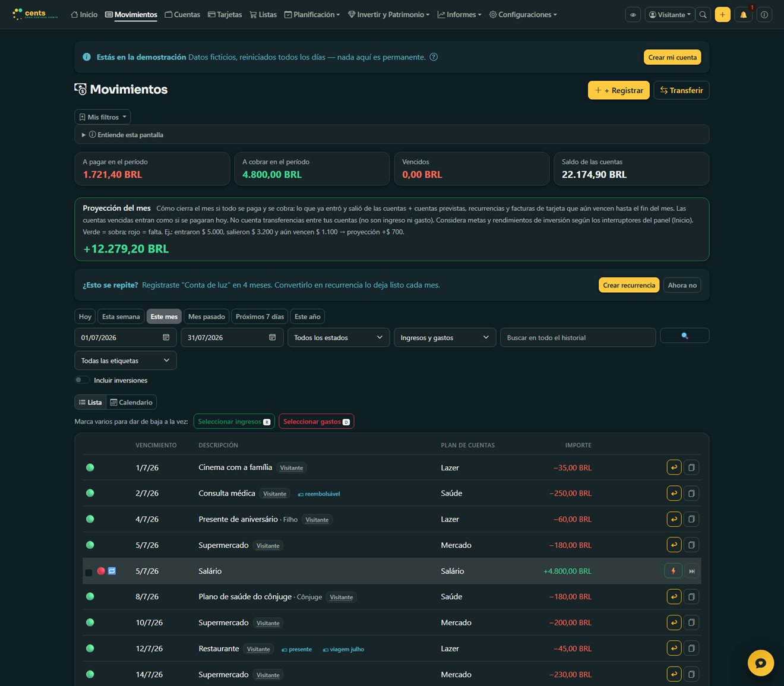Click the Crear mi cuenta button

point(672,57)
